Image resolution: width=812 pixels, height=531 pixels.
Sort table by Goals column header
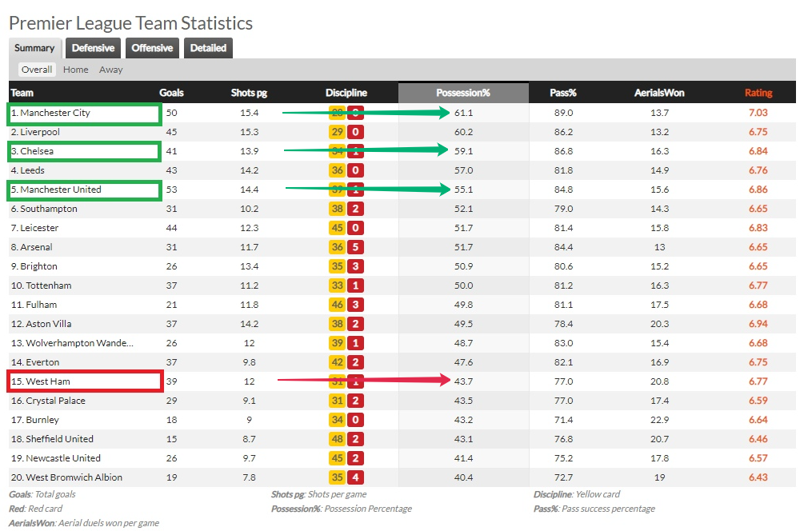pos(172,93)
